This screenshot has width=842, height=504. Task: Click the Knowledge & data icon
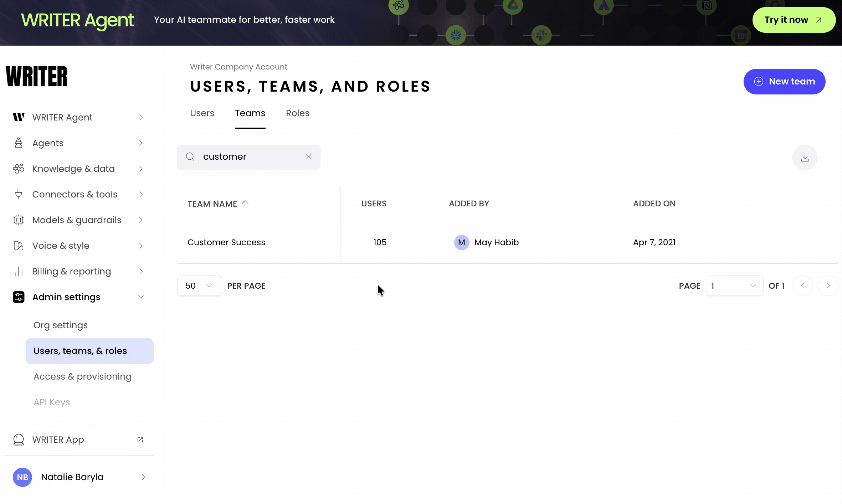coord(19,169)
